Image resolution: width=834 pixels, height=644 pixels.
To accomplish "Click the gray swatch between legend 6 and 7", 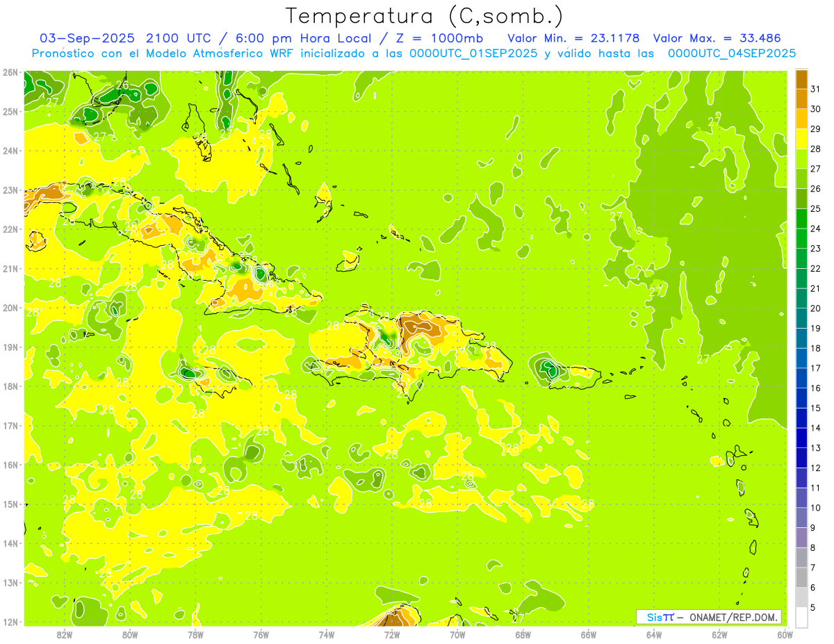I will 801,577.
